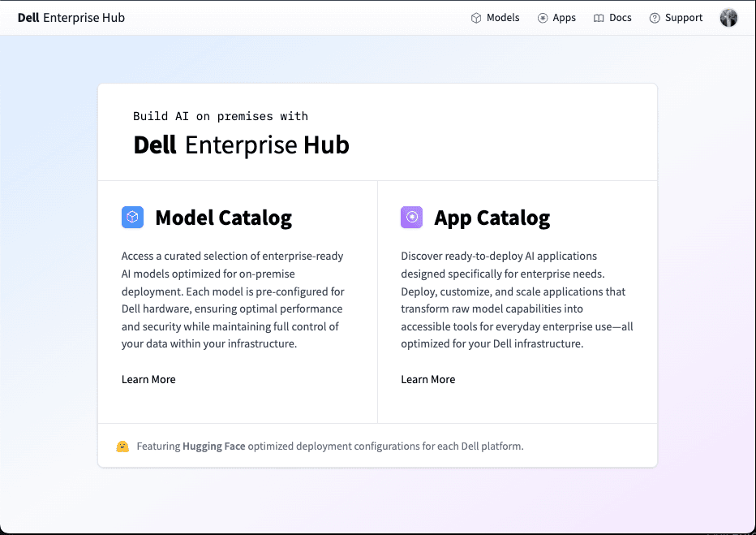Click the Hugging Face emoji icon
756x535 pixels.
(122, 447)
